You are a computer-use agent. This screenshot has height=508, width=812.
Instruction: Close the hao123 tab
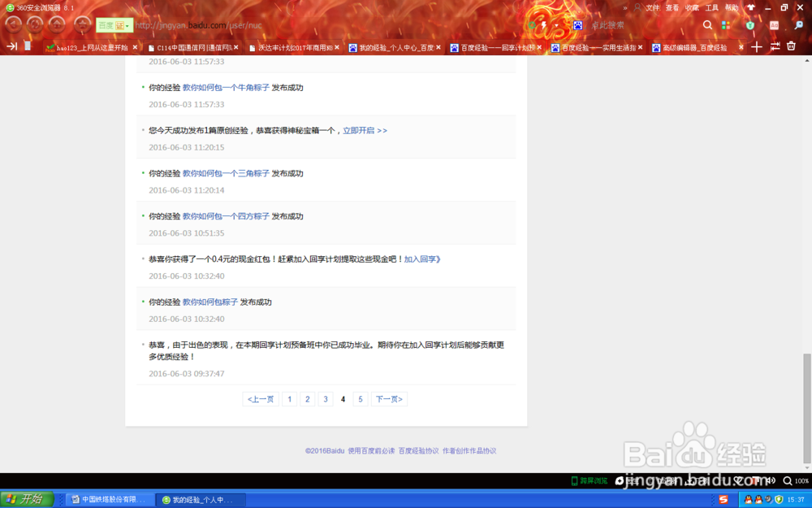tap(135, 47)
